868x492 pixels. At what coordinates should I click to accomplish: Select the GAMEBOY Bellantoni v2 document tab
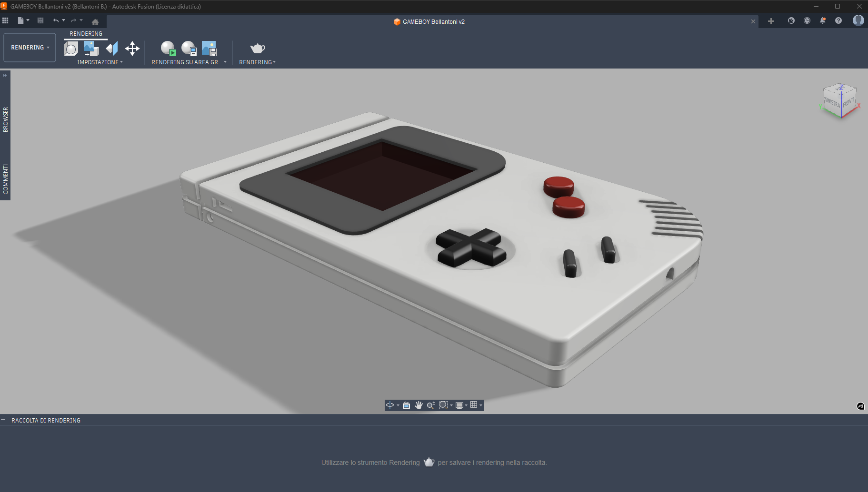[429, 21]
